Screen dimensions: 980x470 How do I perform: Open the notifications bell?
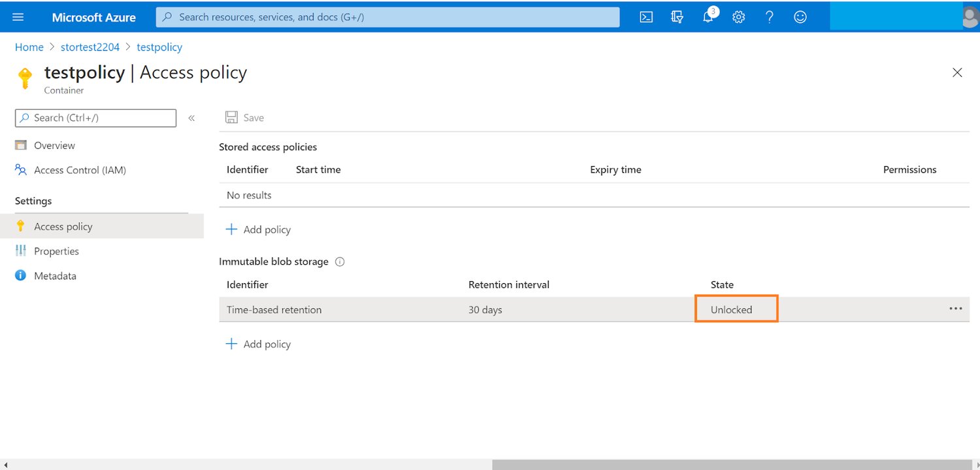(x=708, y=17)
